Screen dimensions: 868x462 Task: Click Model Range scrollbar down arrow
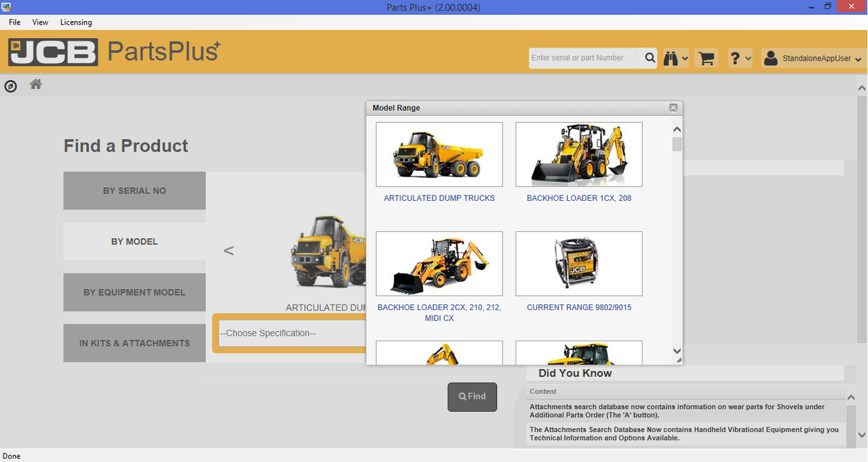point(677,351)
